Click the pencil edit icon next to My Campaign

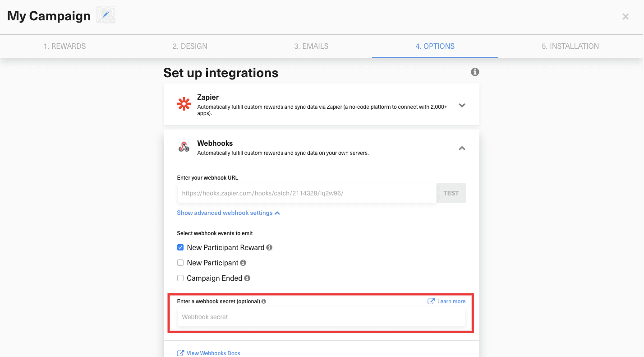coord(106,15)
